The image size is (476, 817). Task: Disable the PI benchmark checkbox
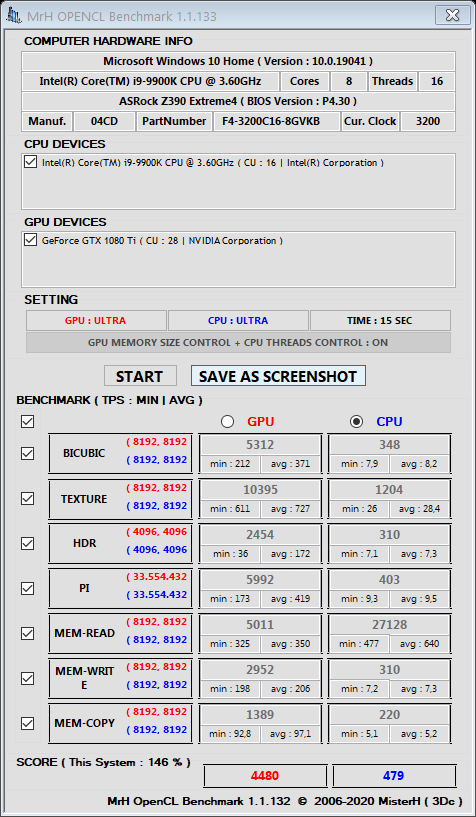(x=27, y=588)
